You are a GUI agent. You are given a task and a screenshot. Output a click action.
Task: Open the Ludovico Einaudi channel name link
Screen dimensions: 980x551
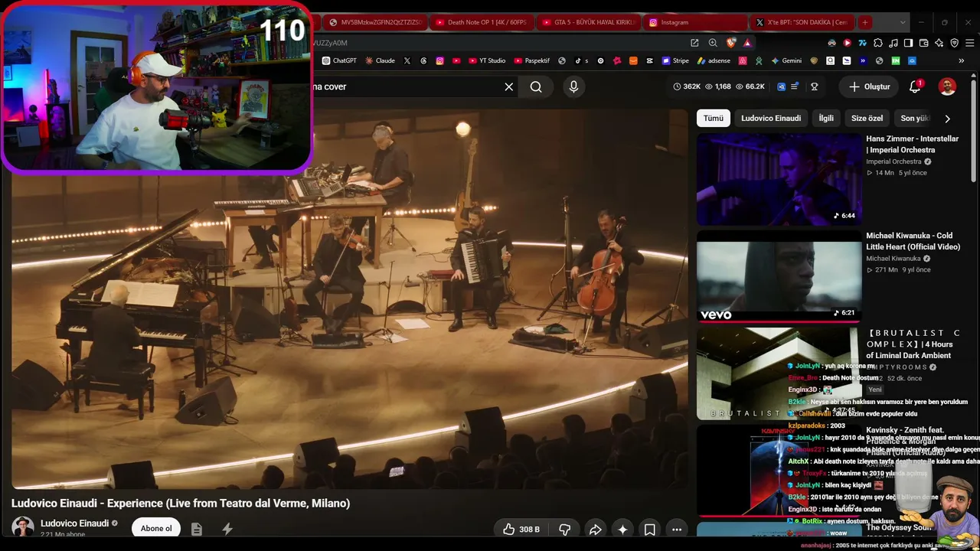(x=74, y=523)
